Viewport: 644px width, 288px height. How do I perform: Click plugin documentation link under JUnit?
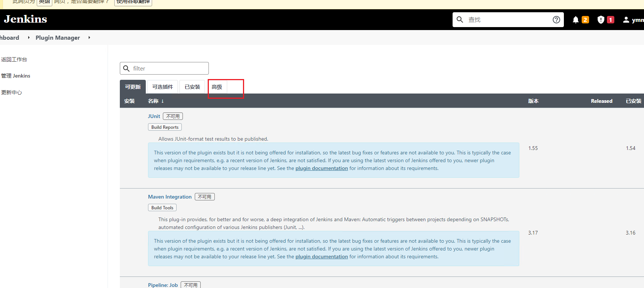tap(322, 168)
